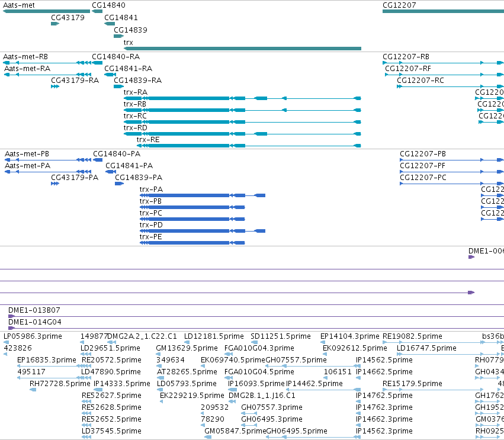Click the trx-RD transcript
The image size is (504, 440).
point(242,134)
